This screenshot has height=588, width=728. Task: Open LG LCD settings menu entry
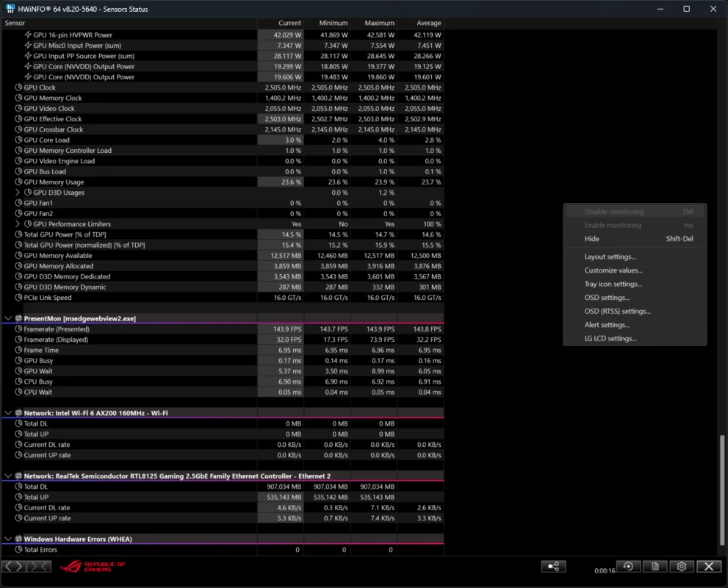pos(635,339)
